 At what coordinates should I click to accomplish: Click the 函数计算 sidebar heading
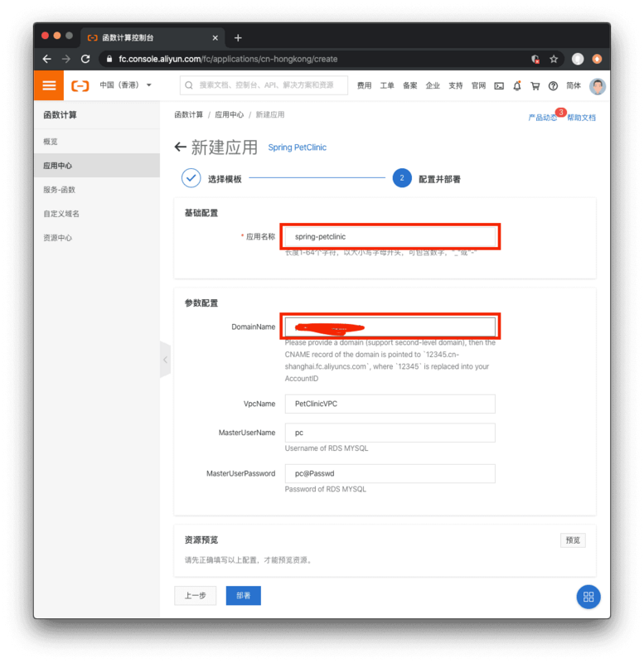coord(60,115)
